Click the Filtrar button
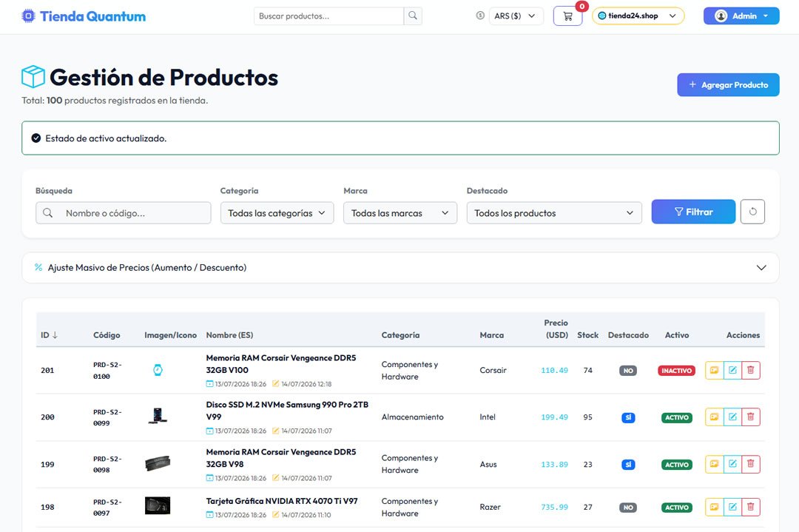This screenshot has height=532, width=799. pyautogui.click(x=693, y=212)
